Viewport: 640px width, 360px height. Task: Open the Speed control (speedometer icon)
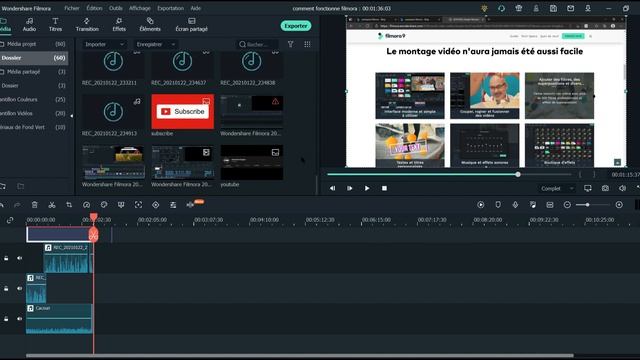87,204
